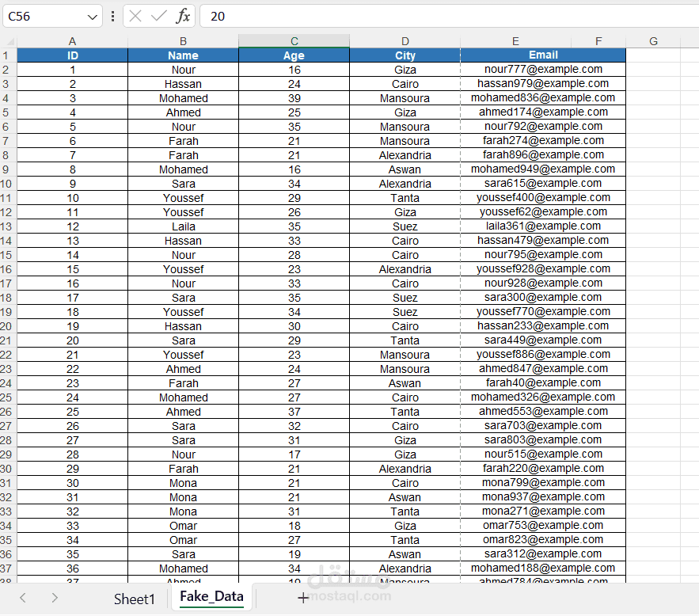This screenshot has width=699, height=616.
Task: Switch to the Sheet1 tab
Action: point(134,599)
